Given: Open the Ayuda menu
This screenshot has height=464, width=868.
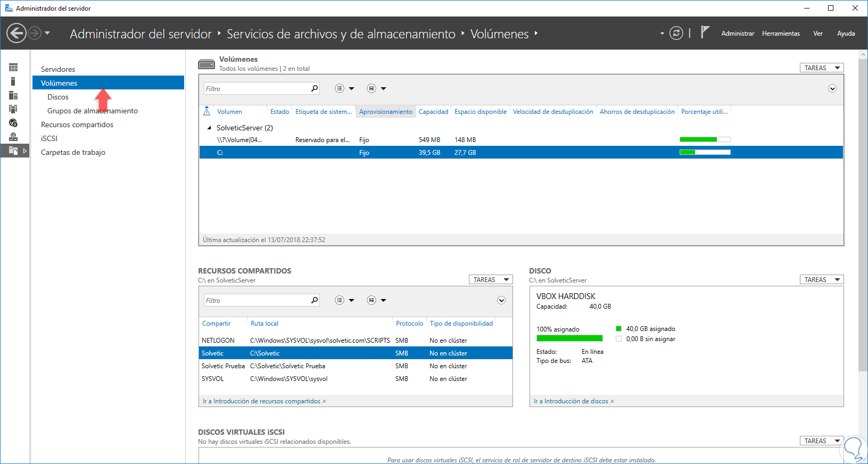Looking at the screenshot, I should [x=846, y=34].
